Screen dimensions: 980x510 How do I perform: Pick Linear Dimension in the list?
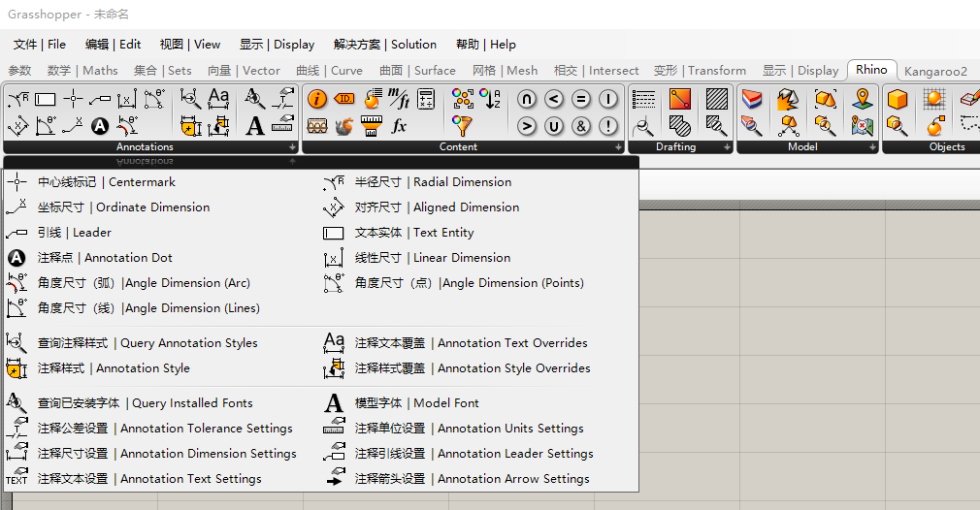[x=416, y=258]
